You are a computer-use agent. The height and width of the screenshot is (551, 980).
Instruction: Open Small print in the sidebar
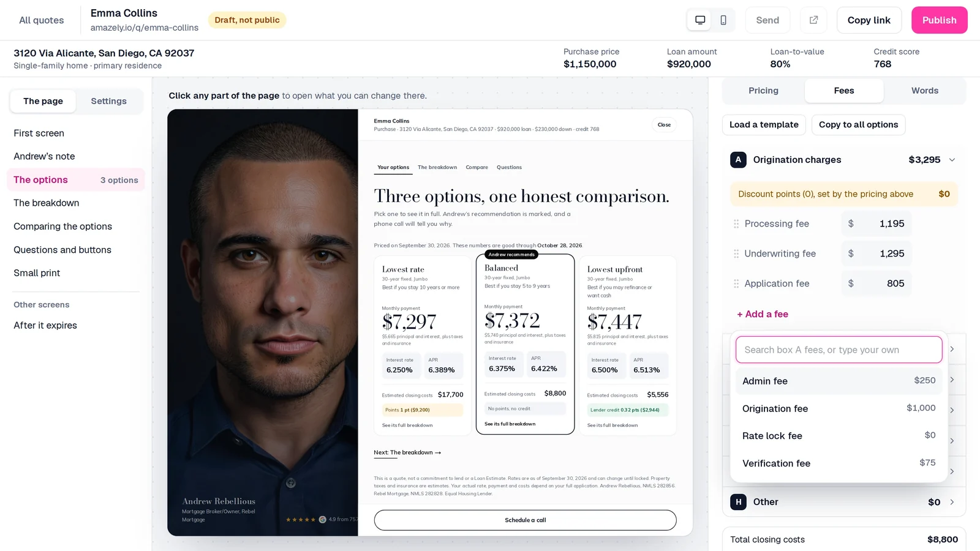coord(76,273)
